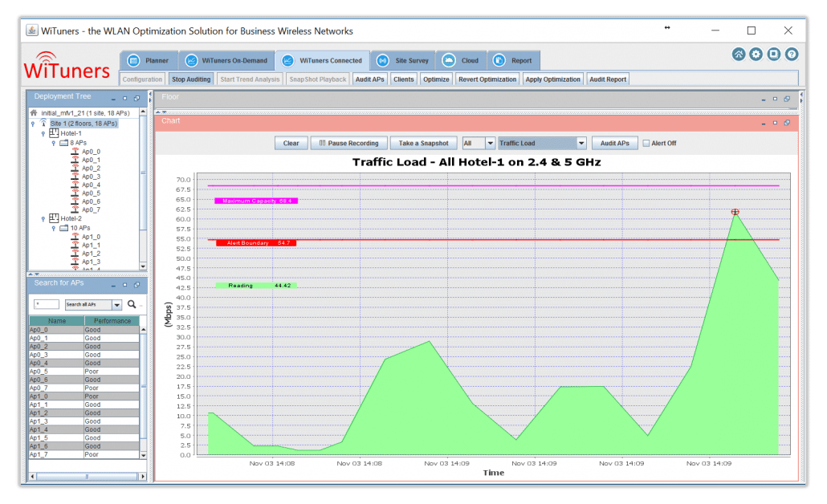Screen dimensions: 827x504
Task: Click the Reading 44.42 label
Action: 256,285
